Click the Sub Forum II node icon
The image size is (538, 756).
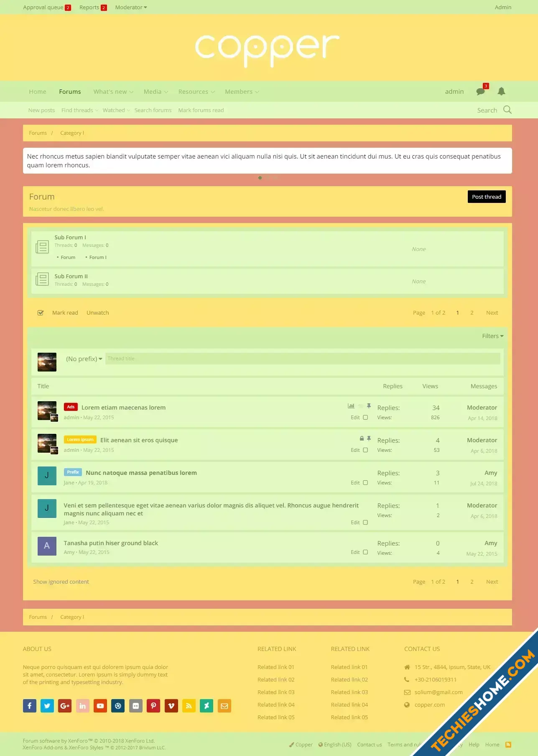click(x=42, y=279)
